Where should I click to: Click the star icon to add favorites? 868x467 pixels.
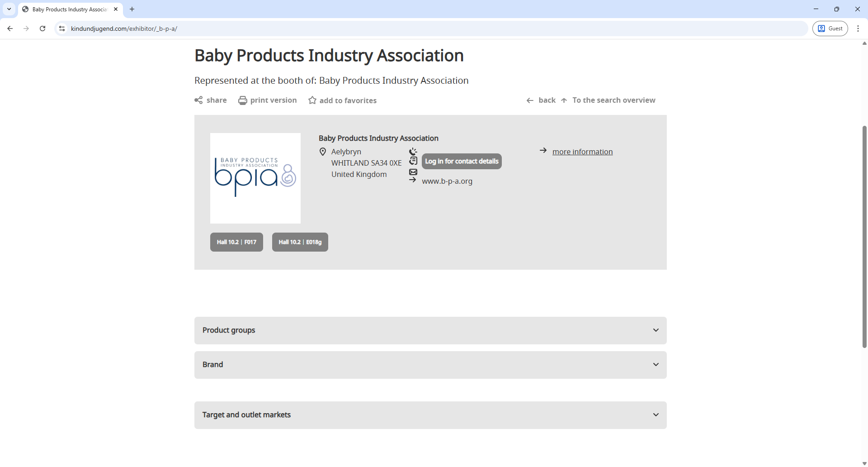(x=312, y=100)
